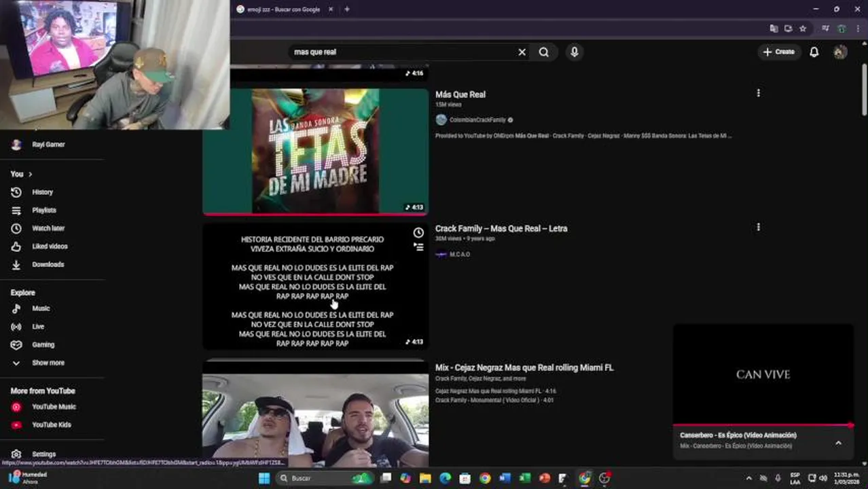
Task: Open Playlists in the sidebar
Action: click(44, 211)
